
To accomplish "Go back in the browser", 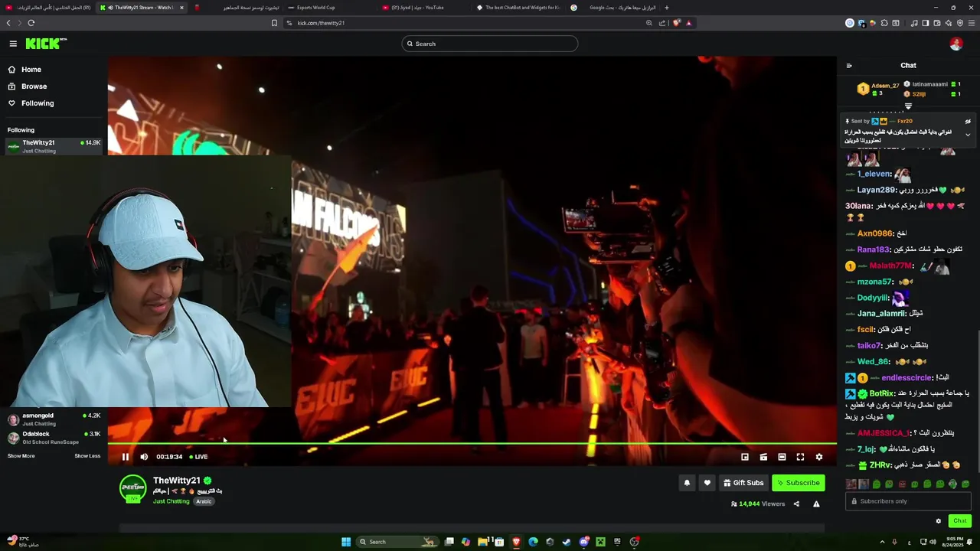I will click(x=8, y=23).
